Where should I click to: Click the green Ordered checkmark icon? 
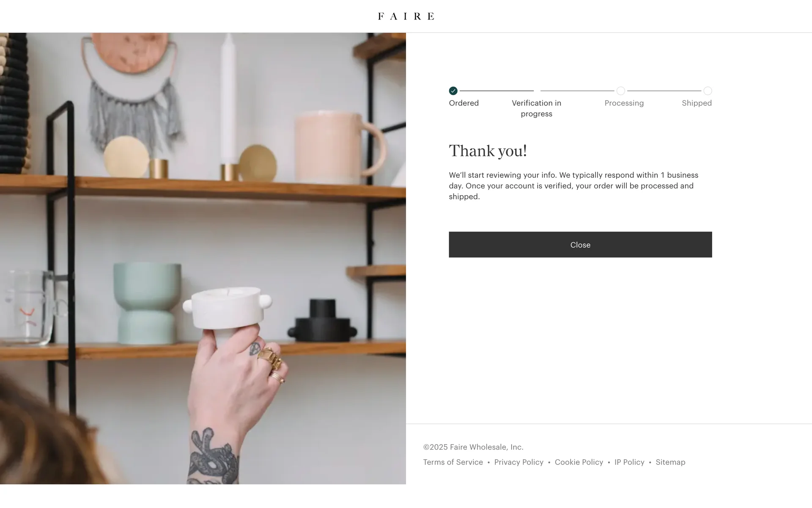pyautogui.click(x=453, y=91)
